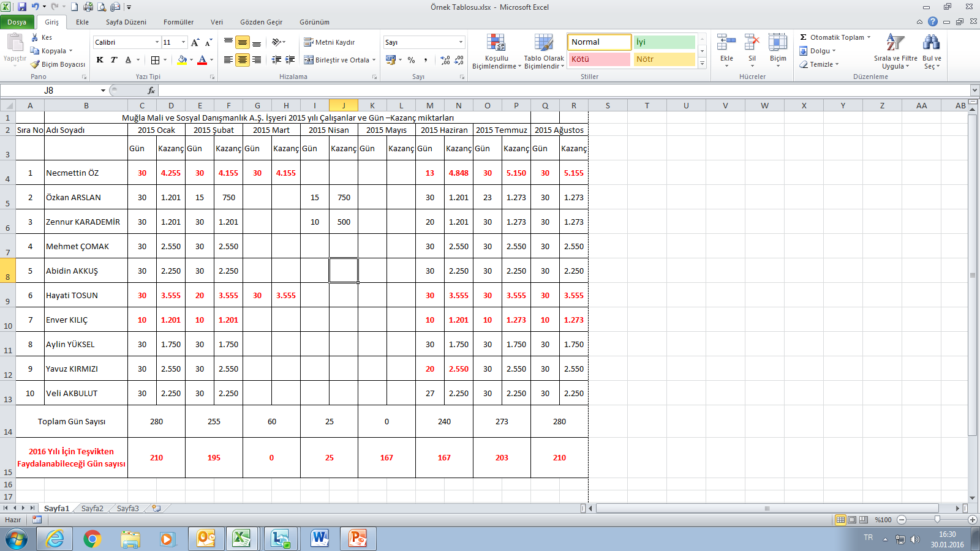Image resolution: width=980 pixels, height=551 pixels.
Task: Click Sırala ve Filtre Uygula icon
Action: click(x=895, y=43)
